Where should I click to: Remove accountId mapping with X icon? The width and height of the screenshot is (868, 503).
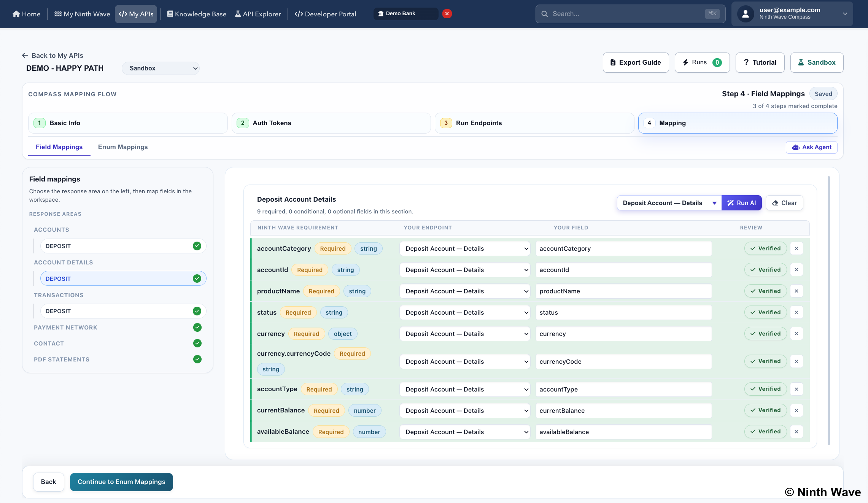(x=796, y=270)
